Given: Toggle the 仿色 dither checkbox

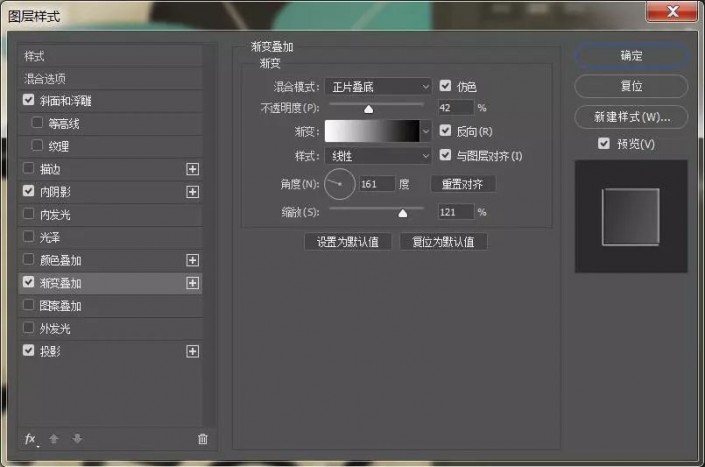Looking at the screenshot, I should [x=445, y=86].
